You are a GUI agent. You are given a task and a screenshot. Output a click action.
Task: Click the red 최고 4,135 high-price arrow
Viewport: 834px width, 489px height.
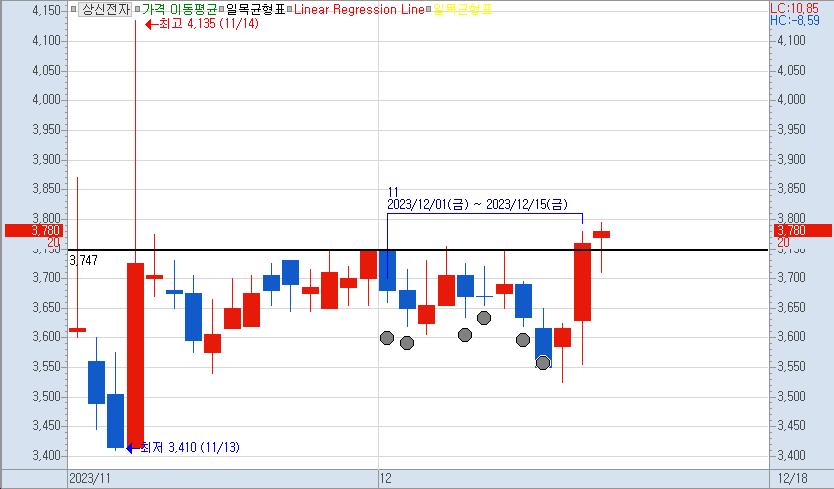tap(152, 23)
